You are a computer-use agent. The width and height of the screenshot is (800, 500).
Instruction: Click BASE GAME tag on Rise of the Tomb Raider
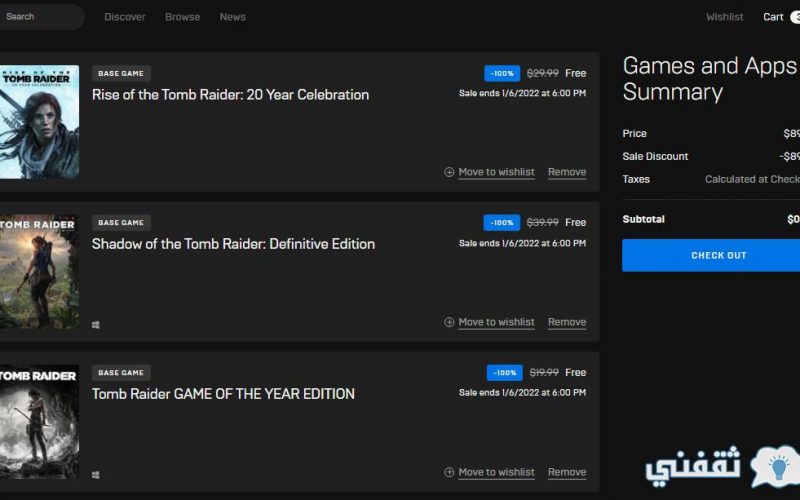(x=121, y=73)
